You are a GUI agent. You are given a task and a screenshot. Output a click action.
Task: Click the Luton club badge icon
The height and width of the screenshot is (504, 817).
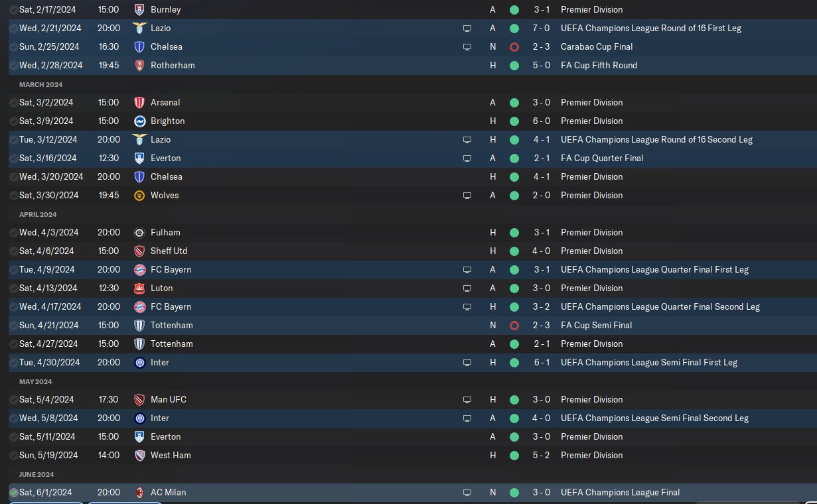pos(139,288)
